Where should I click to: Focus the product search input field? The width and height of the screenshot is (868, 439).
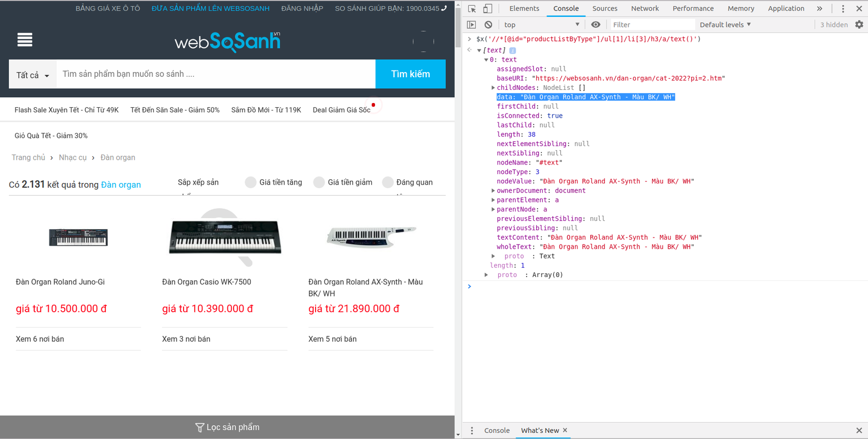click(x=216, y=74)
